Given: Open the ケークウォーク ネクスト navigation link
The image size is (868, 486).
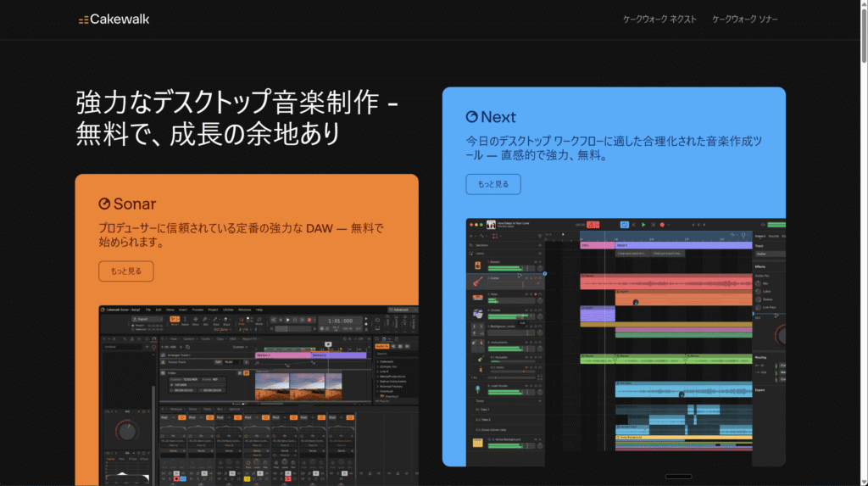Looking at the screenshot, I should point(659,19).
